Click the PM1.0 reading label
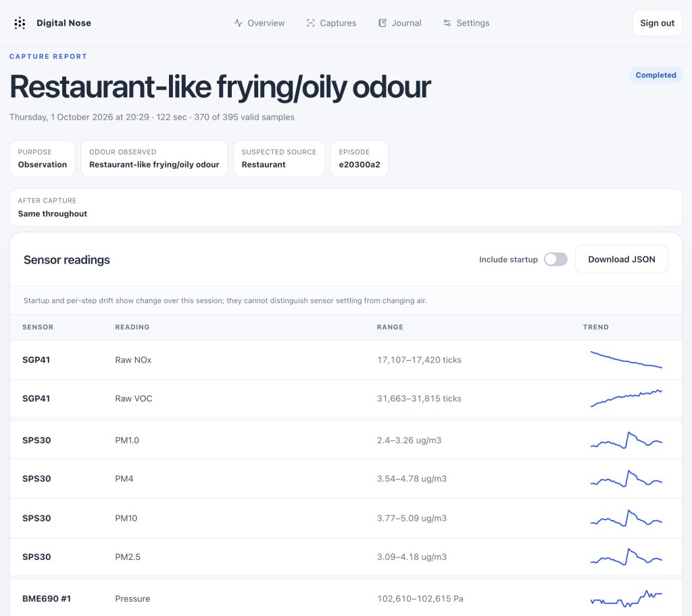Screen dimensions: 692x616 tap(127, 440)
